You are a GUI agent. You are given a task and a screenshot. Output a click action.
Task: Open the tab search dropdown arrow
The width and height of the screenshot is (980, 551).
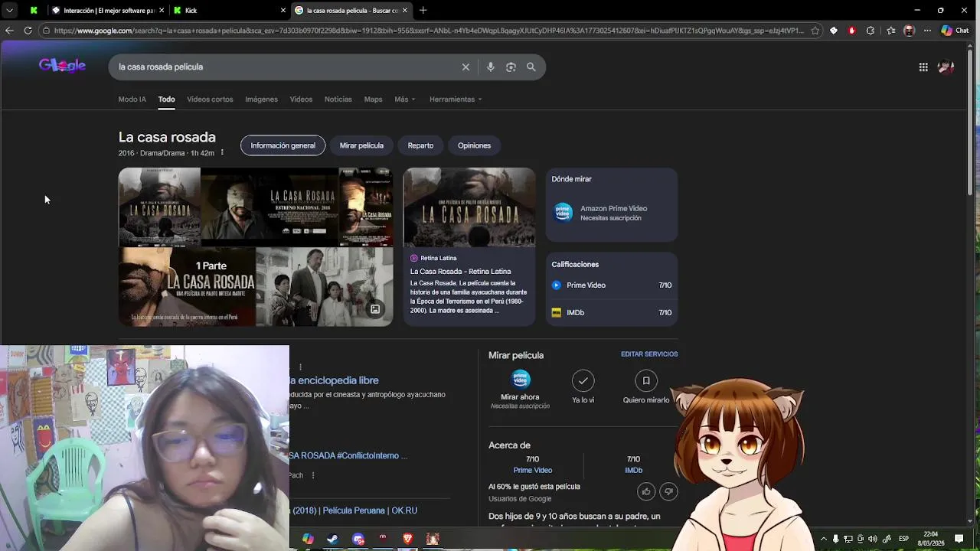click(x=9, y=10)
